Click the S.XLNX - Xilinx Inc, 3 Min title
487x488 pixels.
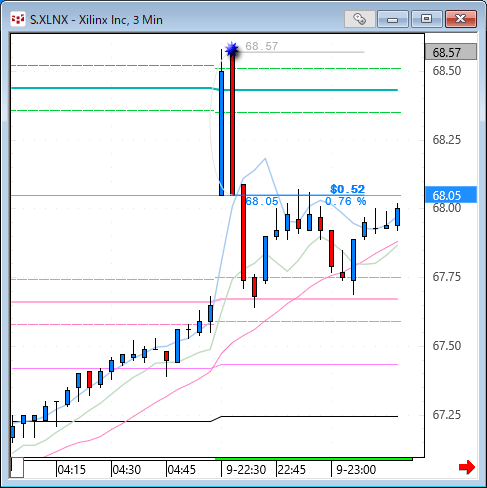coord(96,20)
